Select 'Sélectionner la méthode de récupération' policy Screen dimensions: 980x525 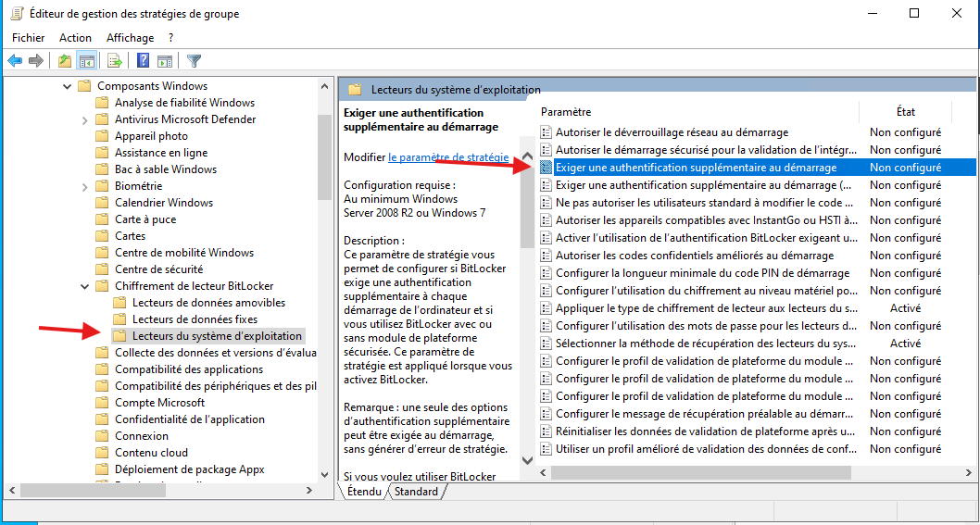(706, 344)
